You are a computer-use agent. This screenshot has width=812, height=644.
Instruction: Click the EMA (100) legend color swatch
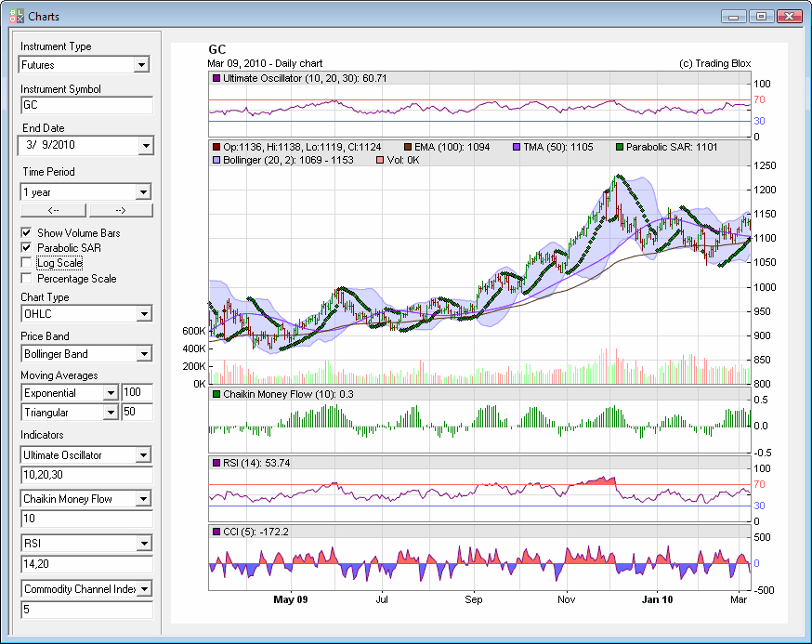pyautogui.click(x=408, y=147)
